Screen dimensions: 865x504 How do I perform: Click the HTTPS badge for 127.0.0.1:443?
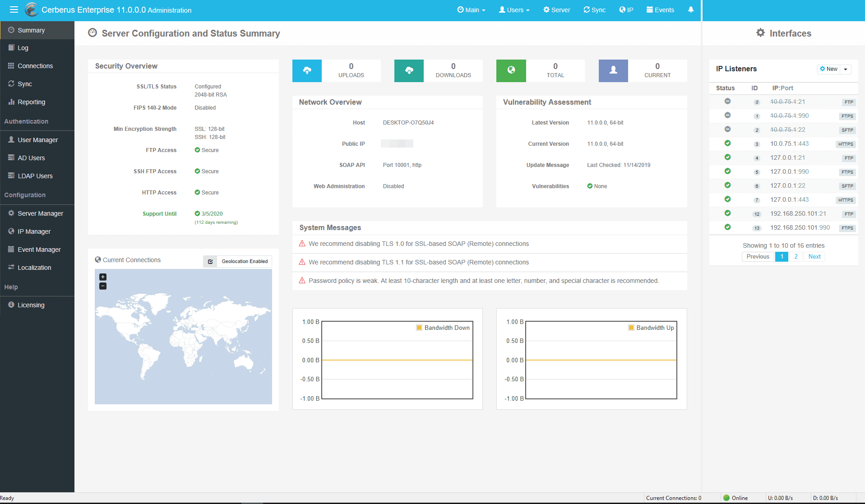pyautogui.click(x=846, y=200)
